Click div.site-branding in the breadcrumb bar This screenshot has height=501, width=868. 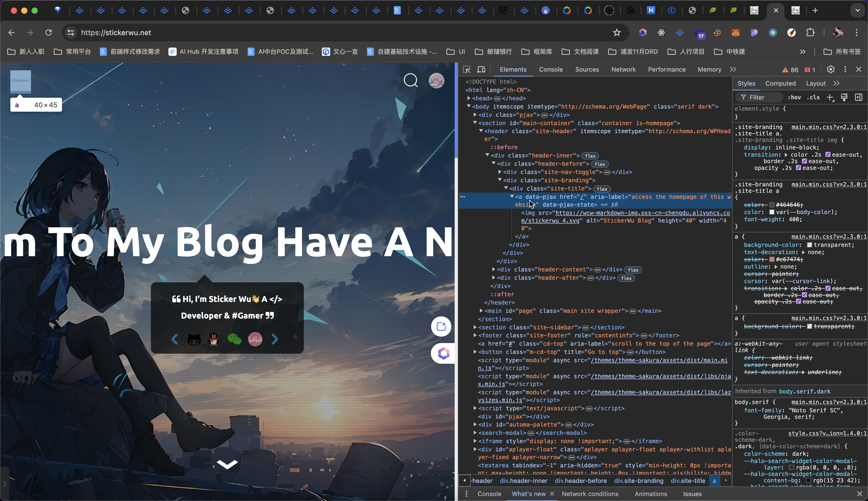coord(639,481)
